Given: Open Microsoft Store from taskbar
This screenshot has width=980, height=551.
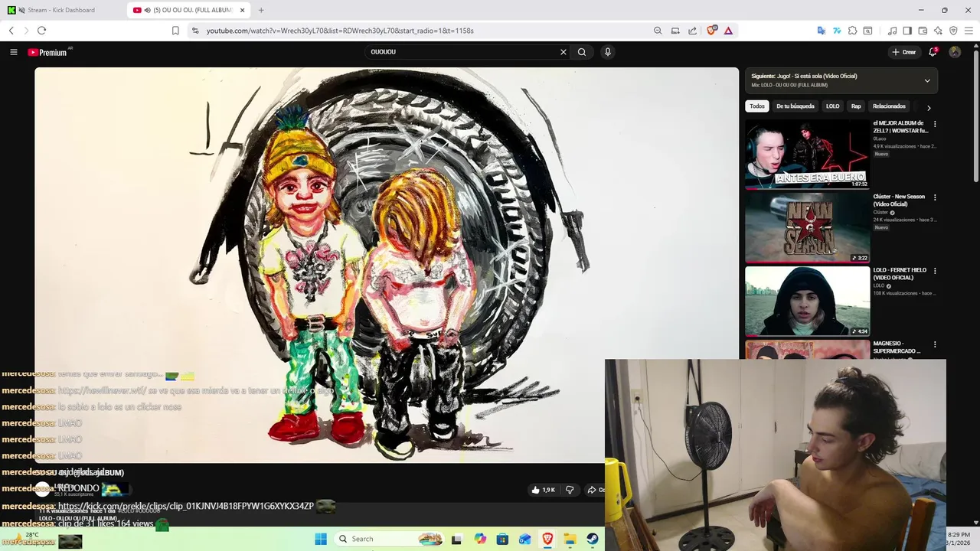Looking at the screenshot, I should click(x=502, y=539).
